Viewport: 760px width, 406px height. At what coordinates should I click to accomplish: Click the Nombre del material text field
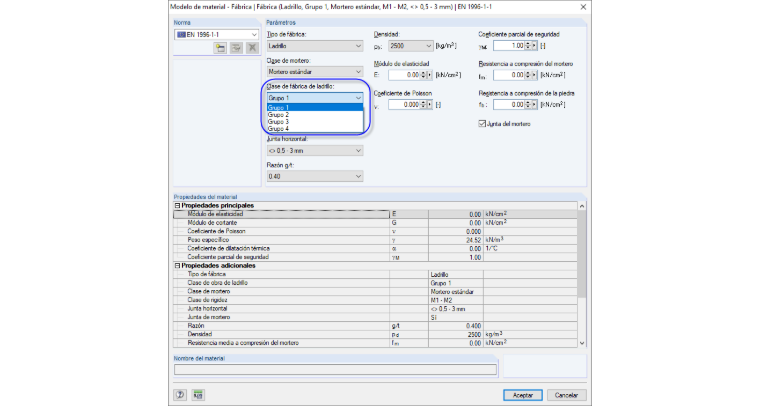(x=335, y=370)
